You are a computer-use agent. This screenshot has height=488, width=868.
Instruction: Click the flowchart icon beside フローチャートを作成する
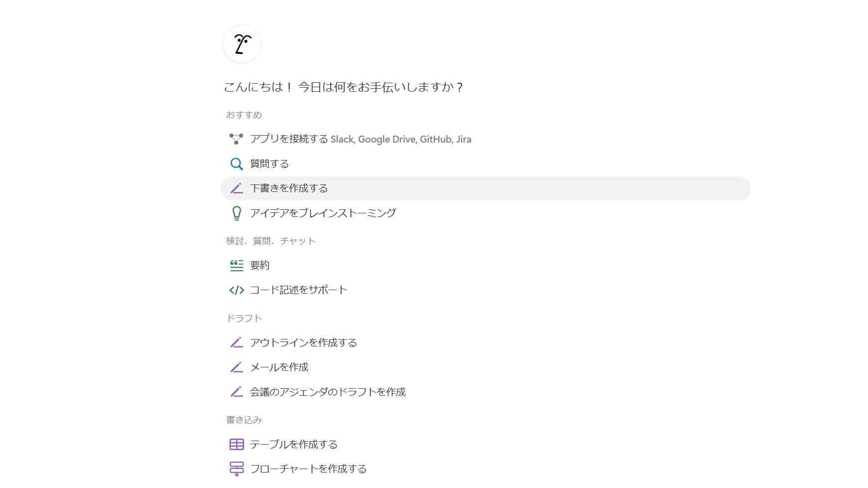[x=236, y=469]
